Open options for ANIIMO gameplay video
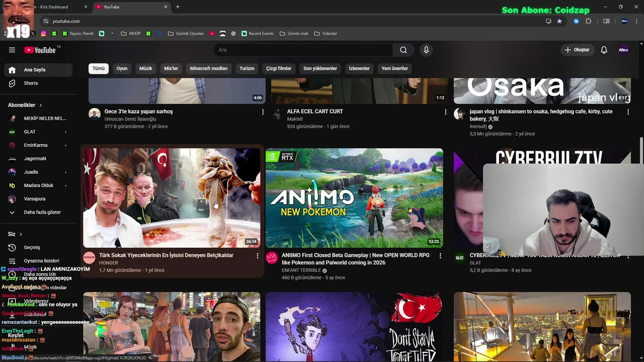The height and width of the screenshot is (362, 644). (x=440, y=256)
